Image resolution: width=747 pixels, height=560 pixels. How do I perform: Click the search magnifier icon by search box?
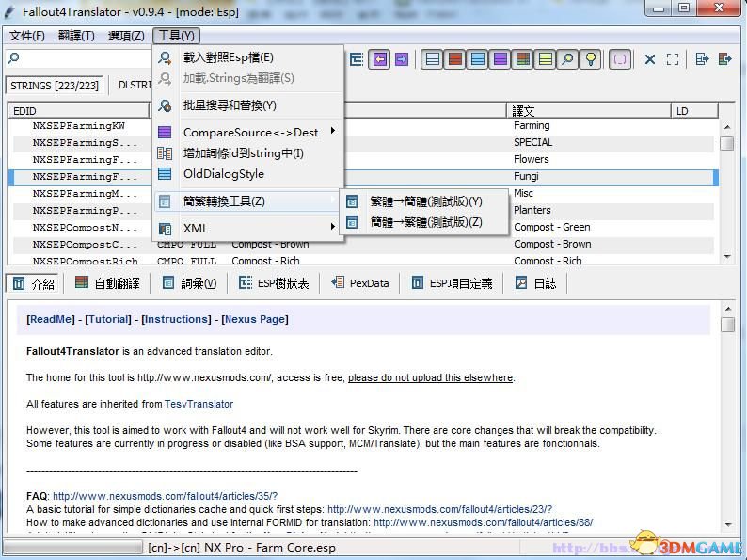[x=13, y=58]
